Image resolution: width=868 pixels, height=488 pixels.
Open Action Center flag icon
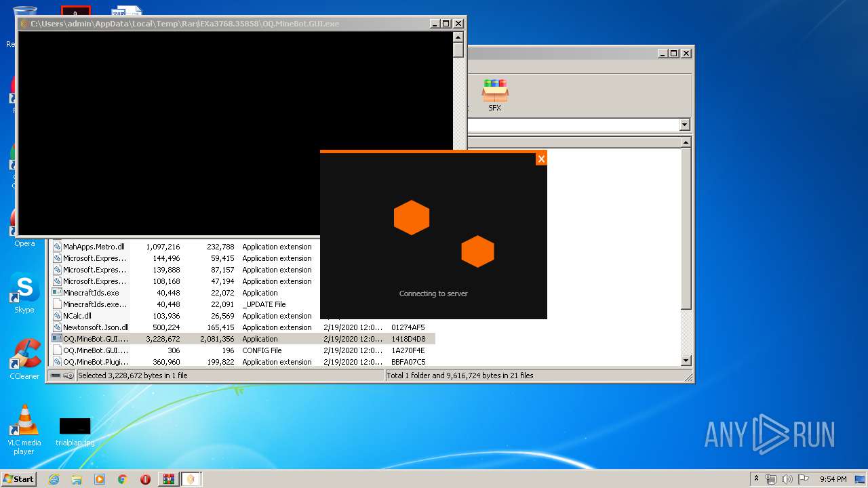click(x=804, y=479)
